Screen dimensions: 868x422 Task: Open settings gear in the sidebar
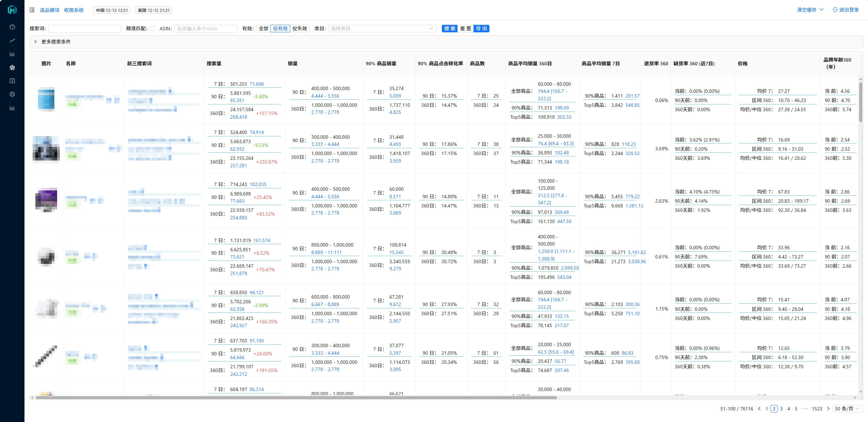pyautogui.click(x=12, y=94)
